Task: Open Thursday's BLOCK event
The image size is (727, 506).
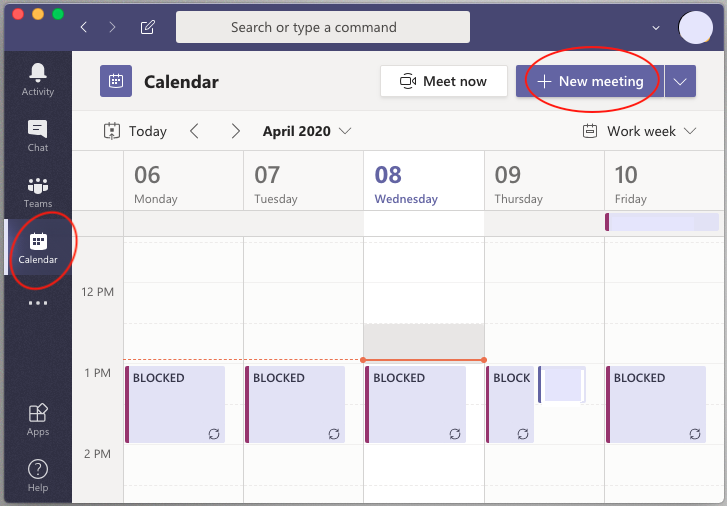Action: (x=510, y=404)
